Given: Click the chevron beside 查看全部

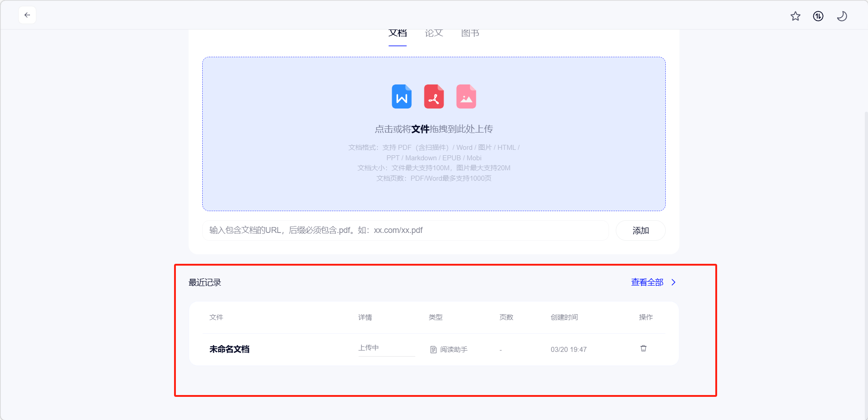Looking at the screenshot, I should [x=673, y=282].
